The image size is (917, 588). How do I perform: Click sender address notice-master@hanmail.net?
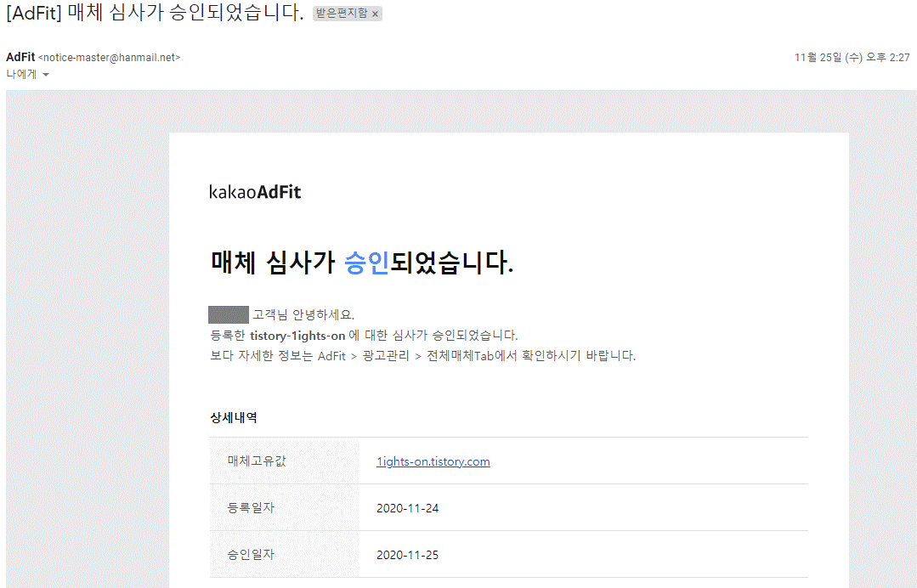110,58
